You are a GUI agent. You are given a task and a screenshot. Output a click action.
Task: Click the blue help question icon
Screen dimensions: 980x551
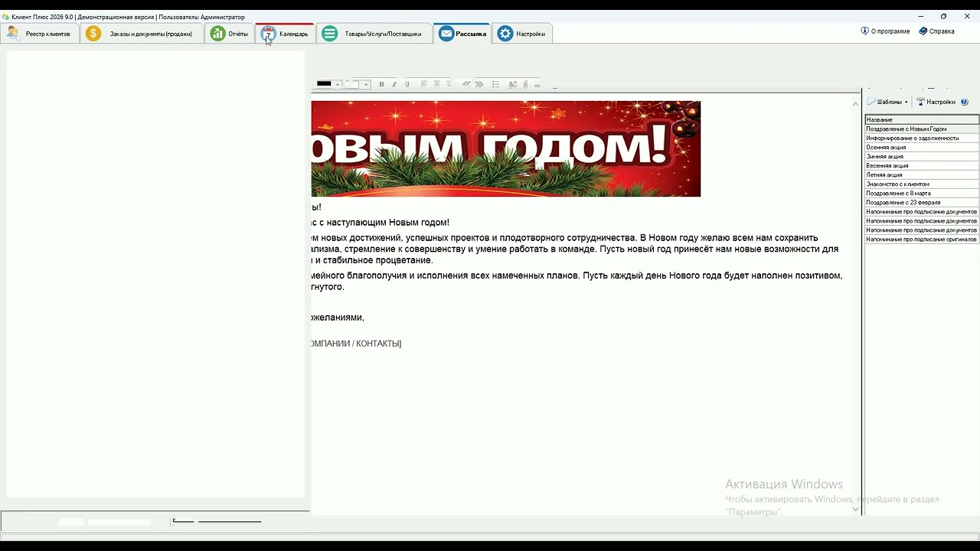point(964,102)
